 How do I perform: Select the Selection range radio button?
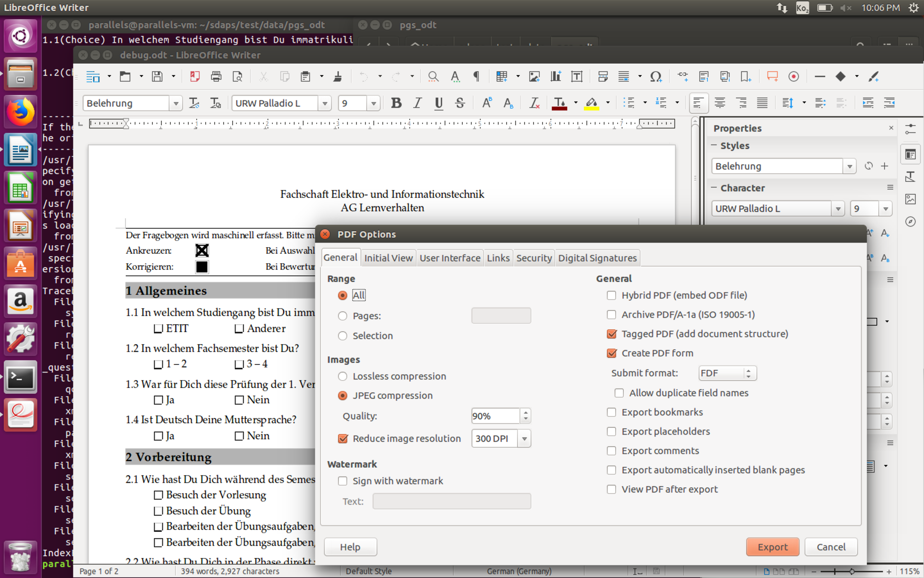click(343, 336)
